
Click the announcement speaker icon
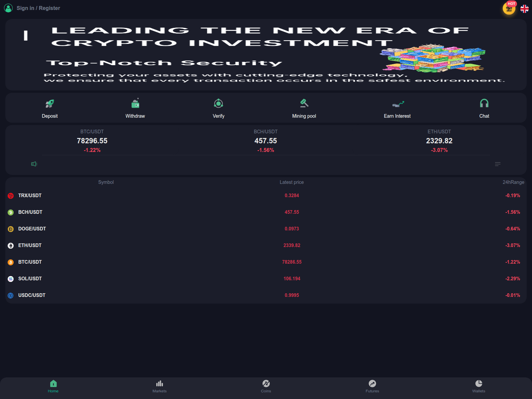pyautogui.click(x=34, y=164)
